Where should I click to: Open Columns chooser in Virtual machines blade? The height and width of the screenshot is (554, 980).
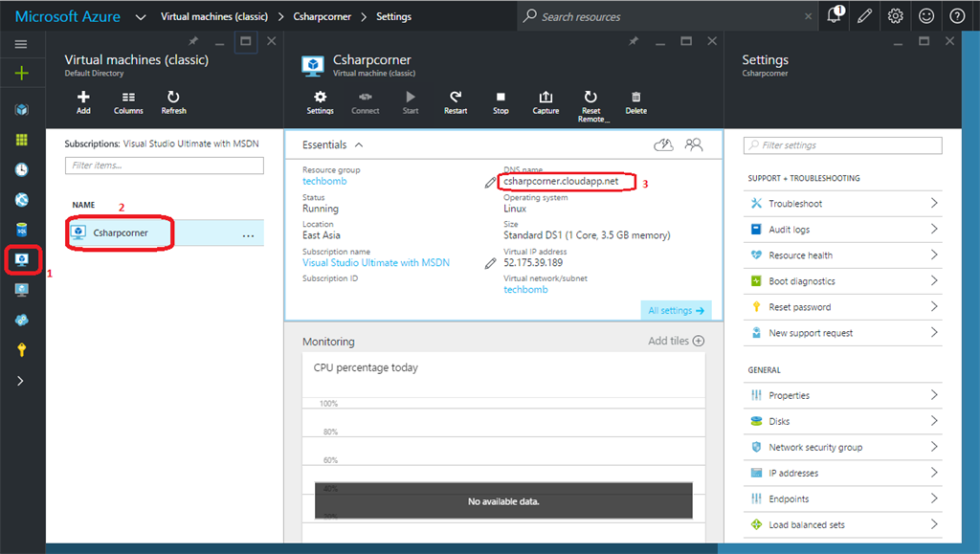128,102
